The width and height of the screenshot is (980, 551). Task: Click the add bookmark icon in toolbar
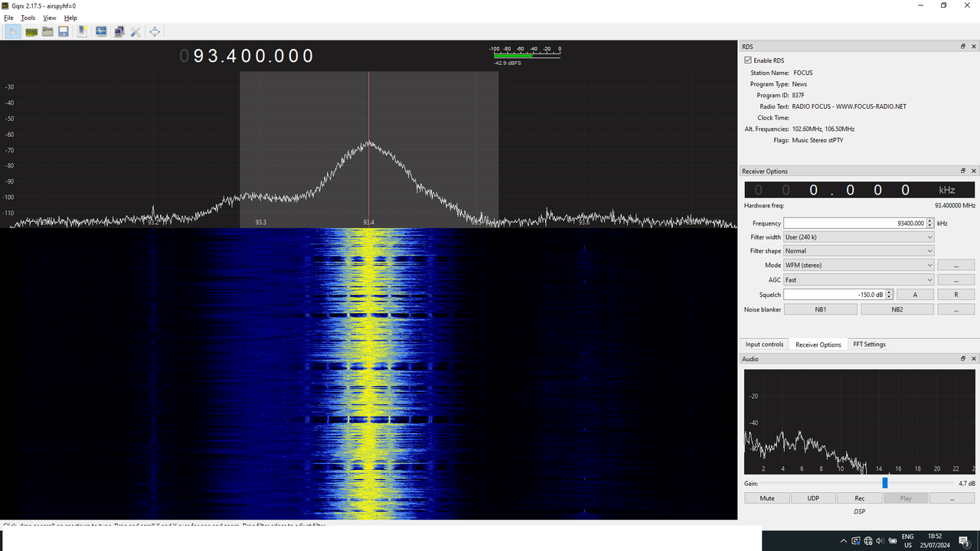[82, 31]
